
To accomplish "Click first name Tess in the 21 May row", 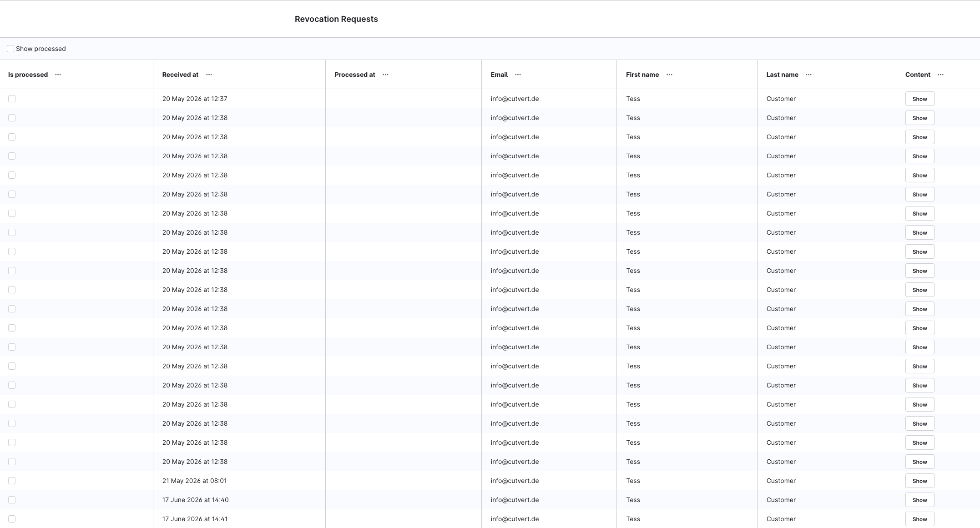I will 633,481.
